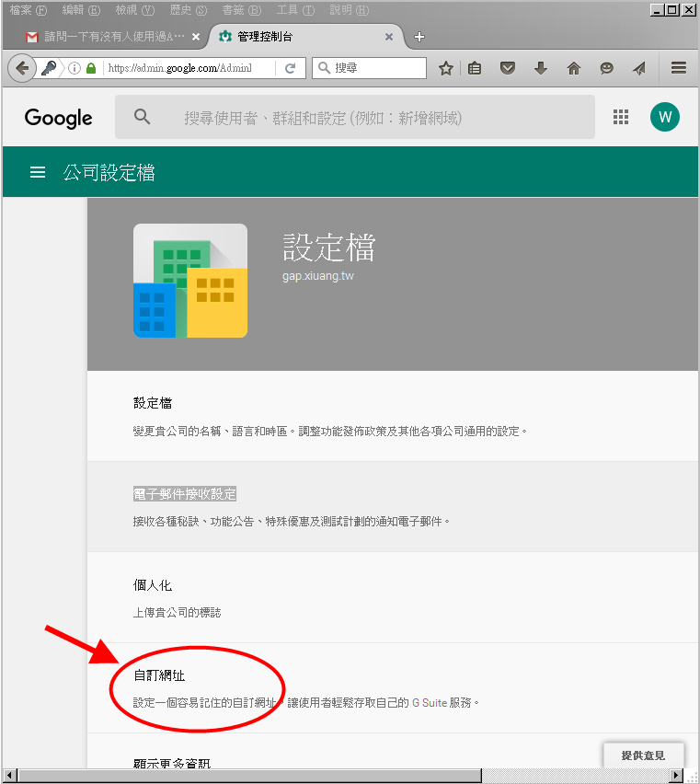Open the 工具 menu
700x784 pixels.
click(296, 10)
